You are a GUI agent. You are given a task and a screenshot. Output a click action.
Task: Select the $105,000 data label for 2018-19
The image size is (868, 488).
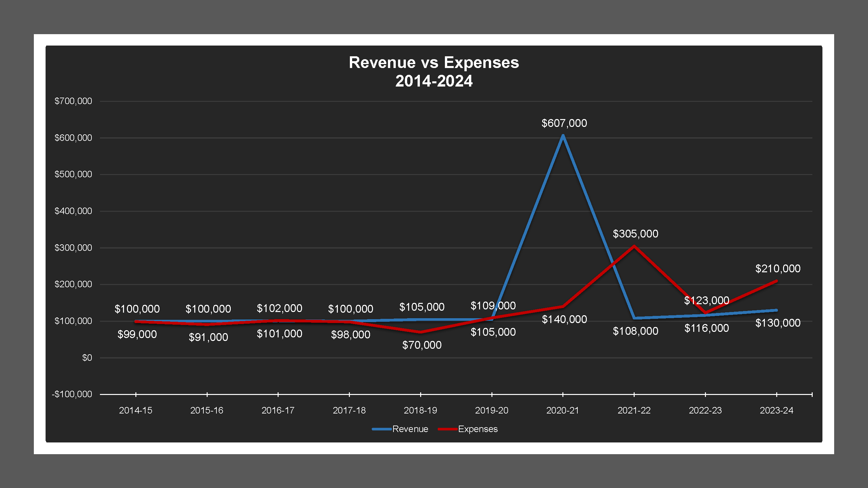(422, 307)
